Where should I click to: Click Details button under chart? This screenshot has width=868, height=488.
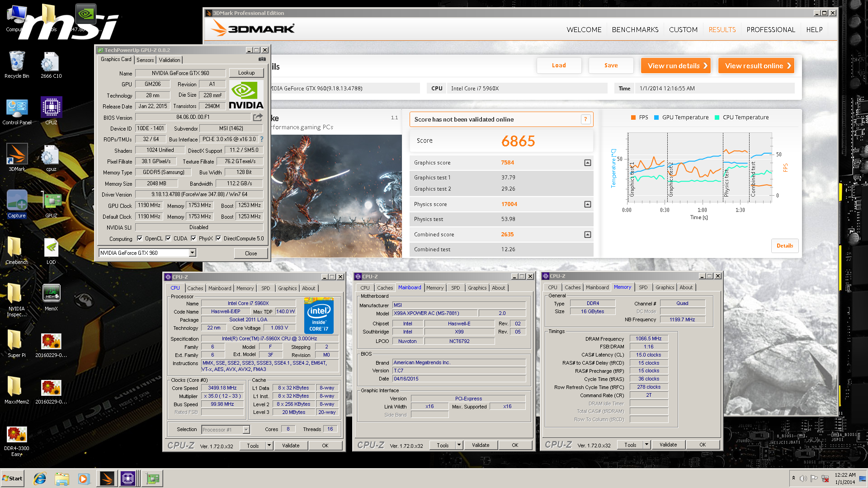pyautogui.click(x=785, y=246)
